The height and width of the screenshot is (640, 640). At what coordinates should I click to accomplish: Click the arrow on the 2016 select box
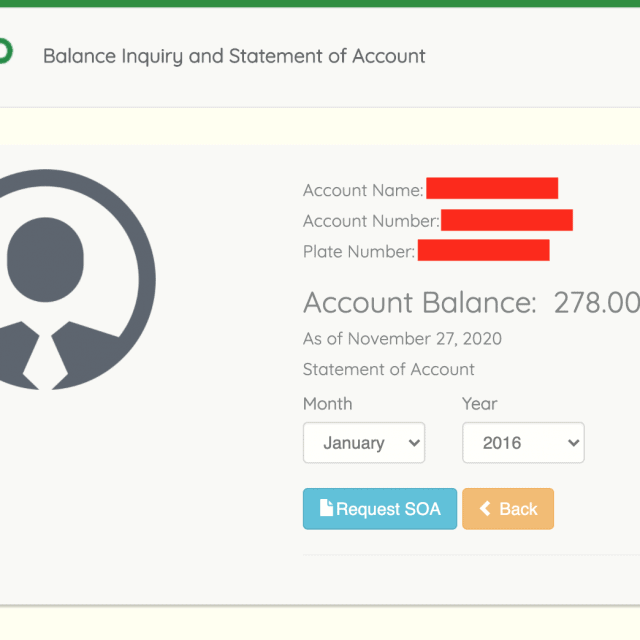[572, 443]
